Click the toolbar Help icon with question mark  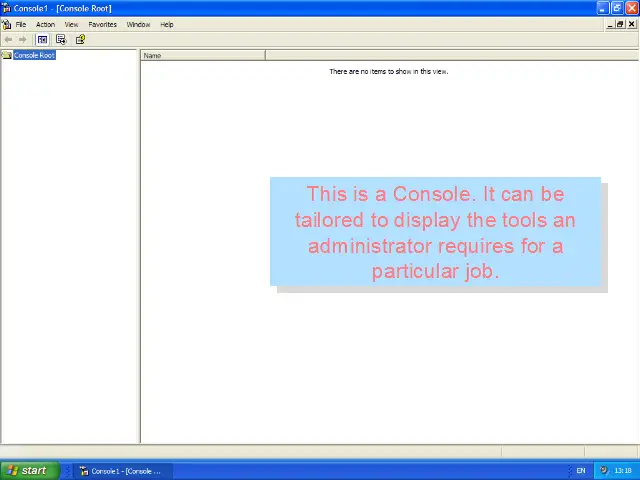point(80,40)
